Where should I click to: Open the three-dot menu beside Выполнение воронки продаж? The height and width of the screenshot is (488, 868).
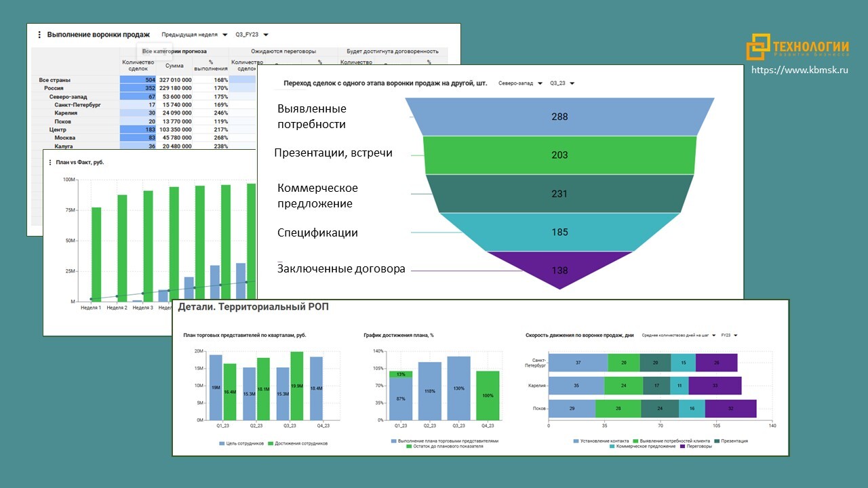coord(39,35)
